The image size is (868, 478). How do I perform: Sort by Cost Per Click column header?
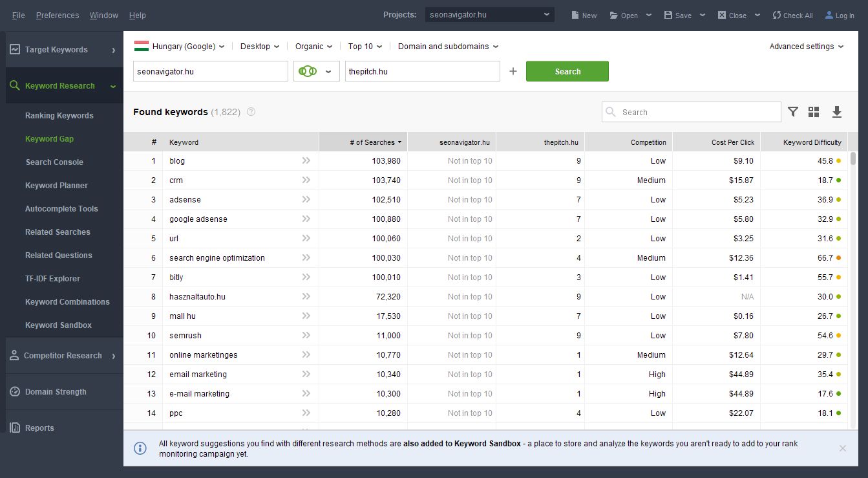(x=716, y=142)
